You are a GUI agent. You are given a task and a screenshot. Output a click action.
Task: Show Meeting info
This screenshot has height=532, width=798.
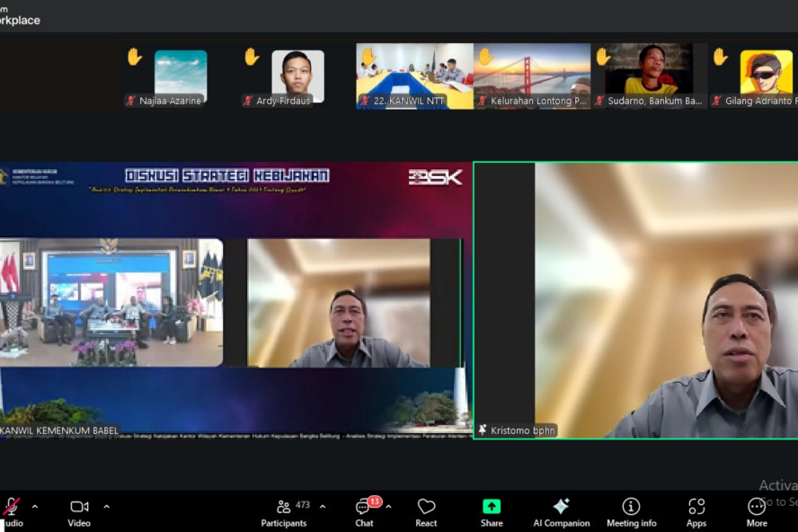coord(631,512)
